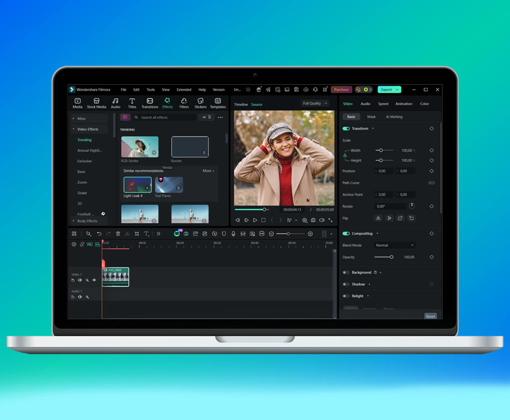510x420 pixels.
Task: Collapse the Video Effects category
Action: (74, 129)
